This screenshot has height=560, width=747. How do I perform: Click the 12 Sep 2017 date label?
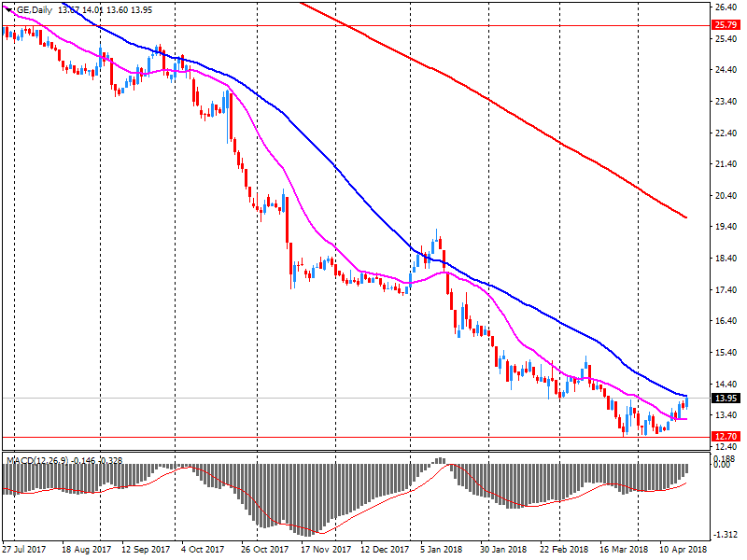pyautogui.click(x=146, y=549)
